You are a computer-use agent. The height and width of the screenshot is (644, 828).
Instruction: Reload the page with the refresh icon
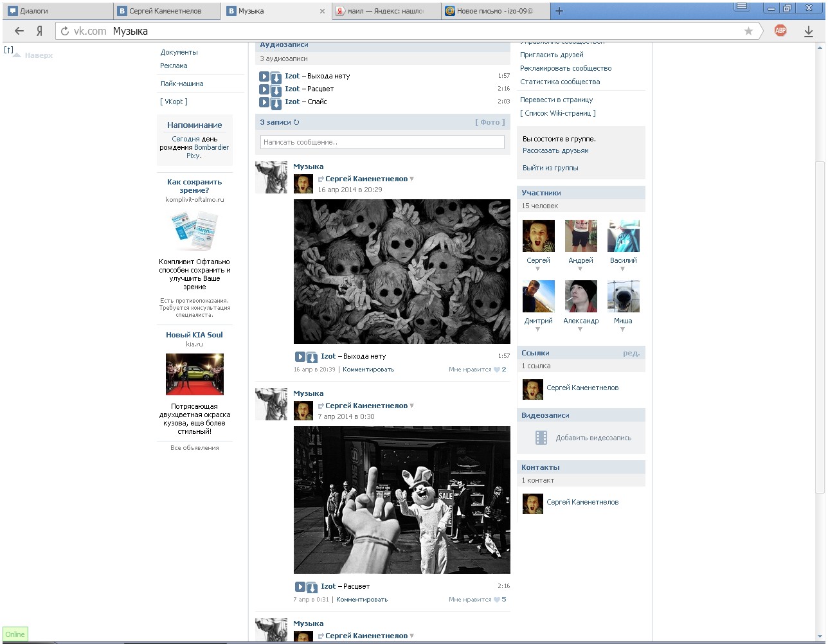coord(64,31)
